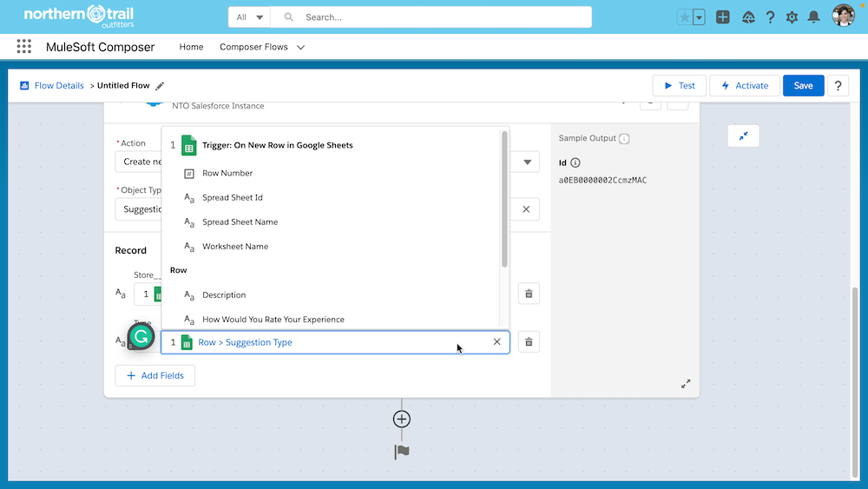Viewport: 868px width, 489px height.
Task: Open the Help question mark in header
Action: point(770,17)
